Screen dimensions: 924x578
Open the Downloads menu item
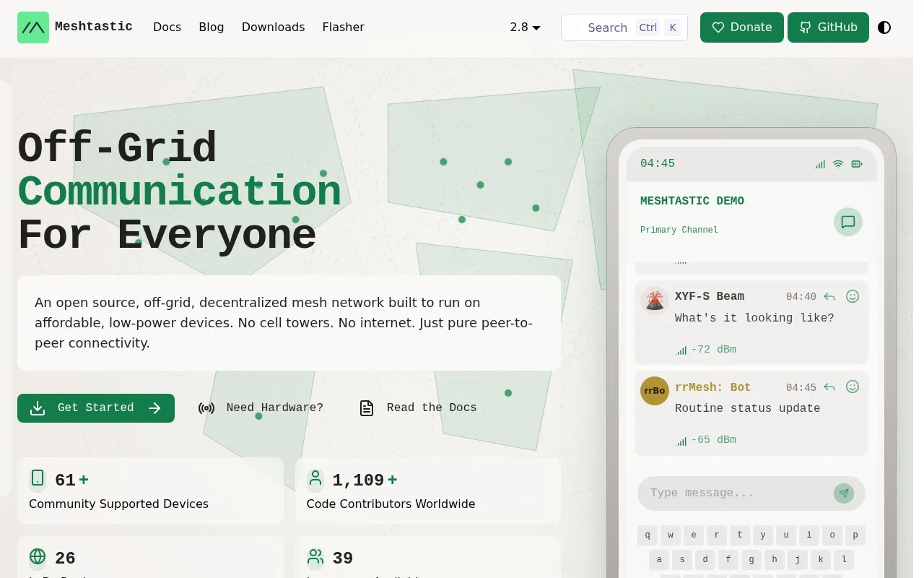(273, 27)
